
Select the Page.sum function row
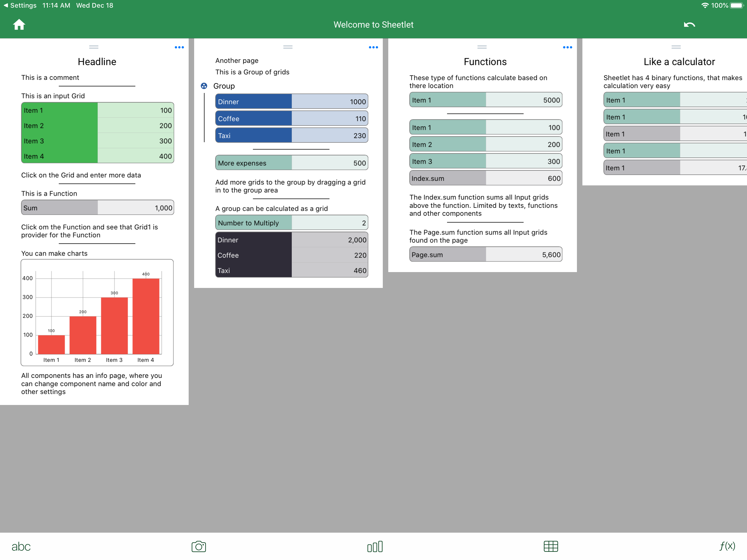[485, 254]
